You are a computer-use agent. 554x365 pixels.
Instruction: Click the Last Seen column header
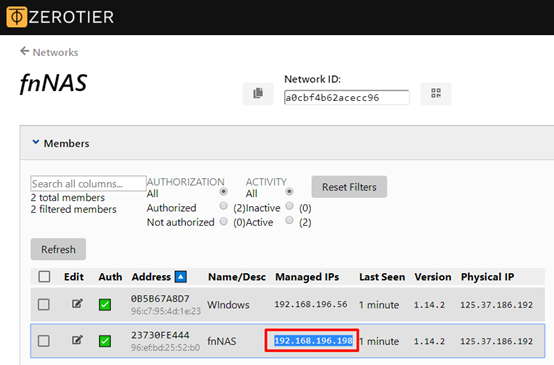pos(382,277)
